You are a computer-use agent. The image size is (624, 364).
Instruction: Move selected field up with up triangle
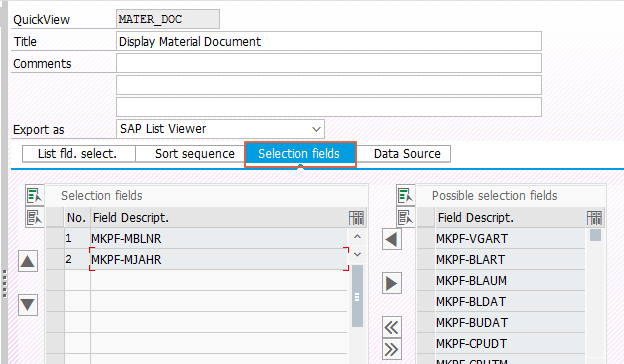[x=28, y=261]
